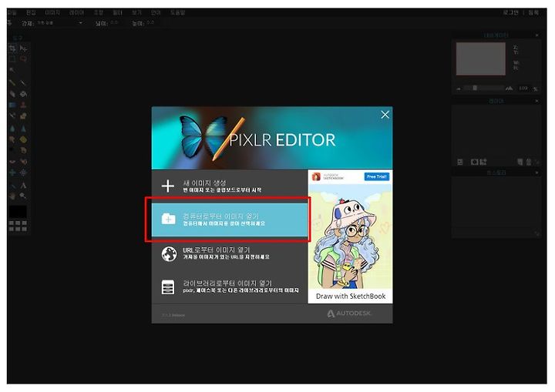Close the layers panel
This screenshot has height=392, width=555.
pyautogui.click(x=536, y=101)
